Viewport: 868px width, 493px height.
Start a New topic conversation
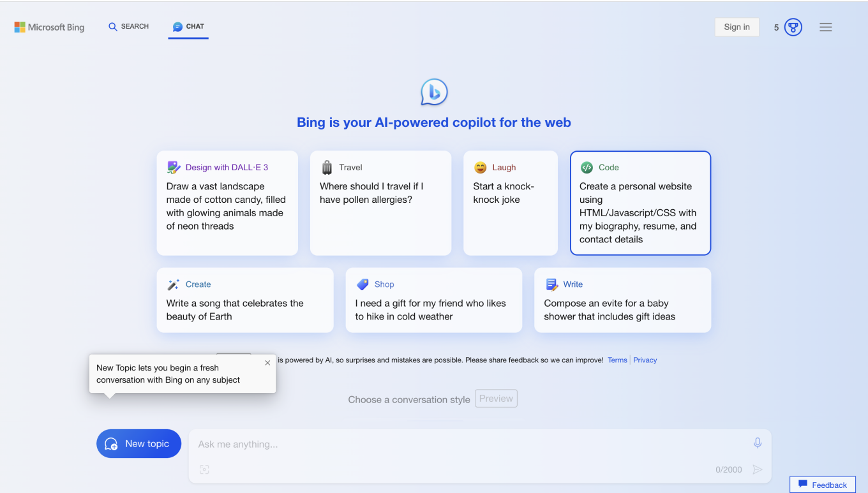coord(138,444)
